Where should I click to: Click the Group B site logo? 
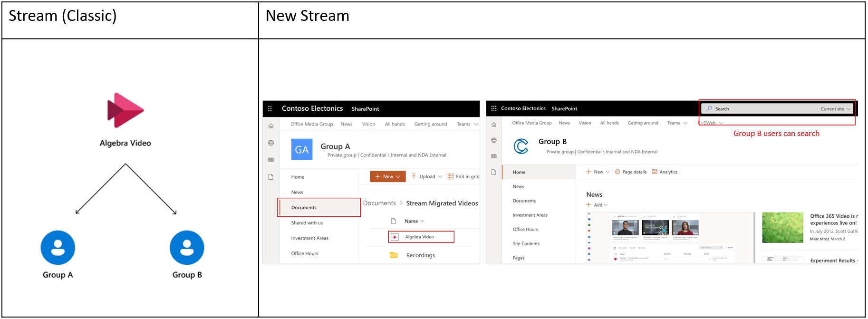[x=521, y=146]
